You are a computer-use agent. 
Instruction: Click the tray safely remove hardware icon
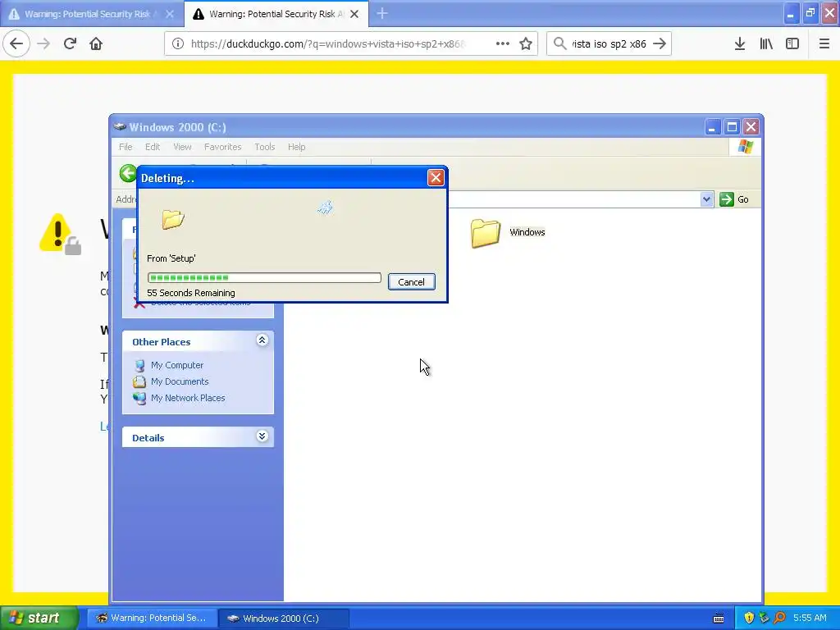[x=764, y=619]
